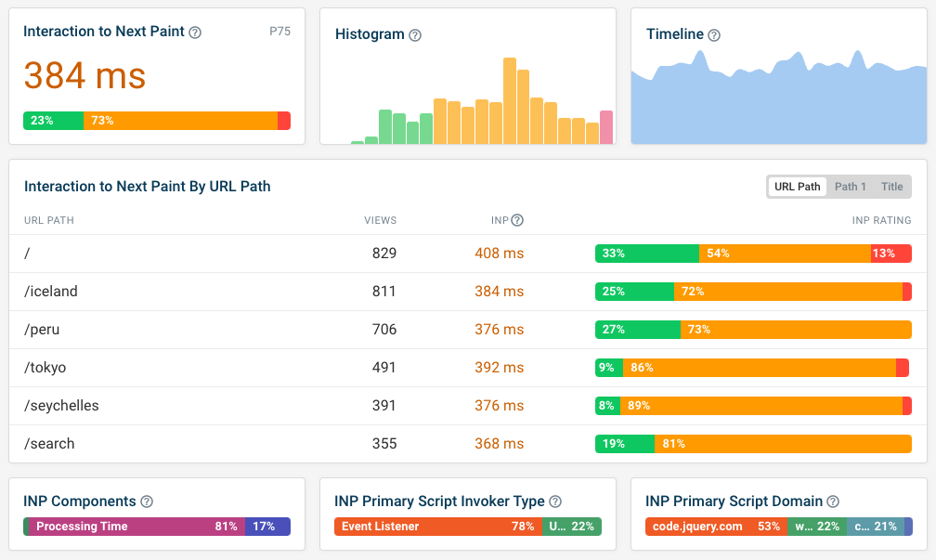Select the URL Path tab
Screen dimensions: 936x560
tap(797, 187)
